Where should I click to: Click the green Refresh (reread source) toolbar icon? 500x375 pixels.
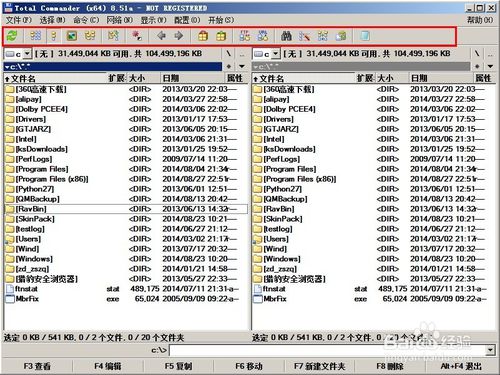[12, 36]
